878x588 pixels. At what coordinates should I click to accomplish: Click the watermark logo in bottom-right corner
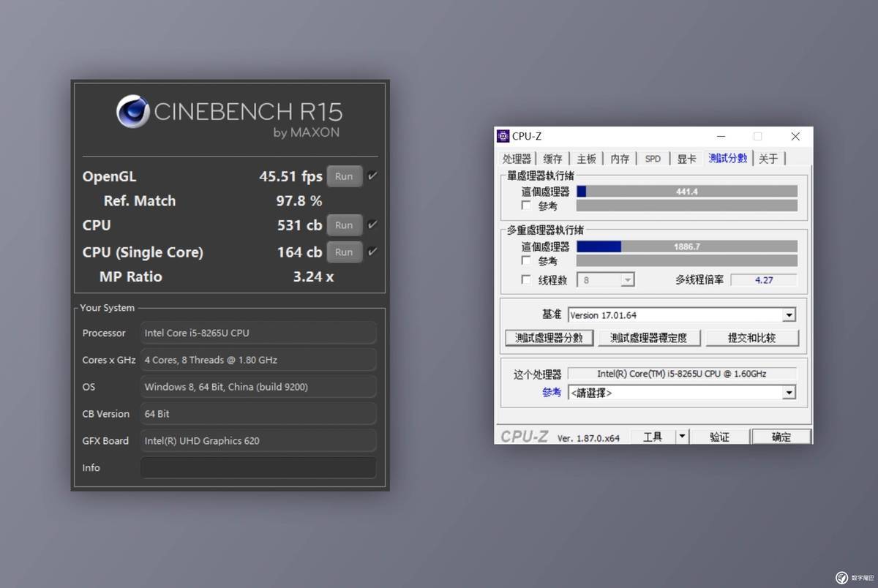(x=841, y=578)
